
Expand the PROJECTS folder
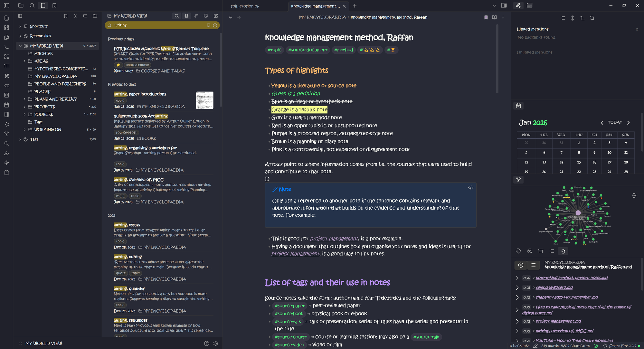pos(24,107)
